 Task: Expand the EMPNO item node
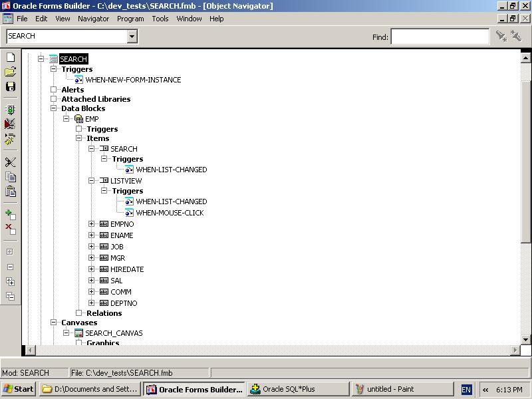(x=92, y=224)
